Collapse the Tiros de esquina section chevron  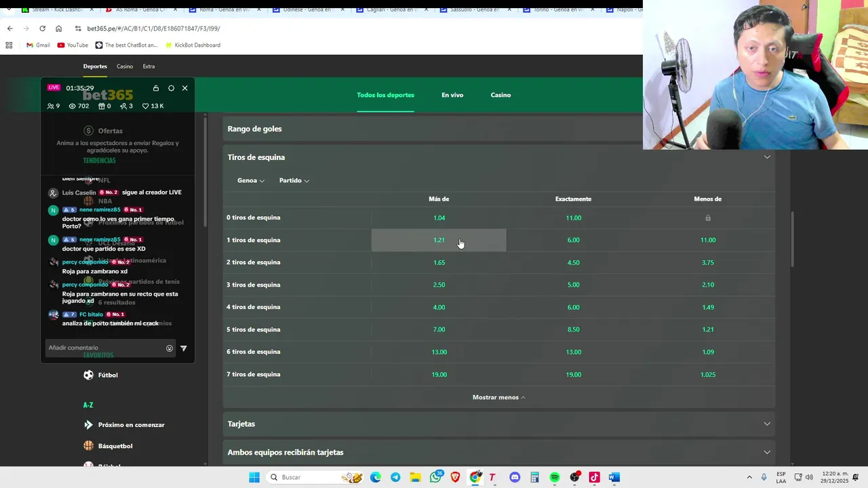click(x=767, y=157)
